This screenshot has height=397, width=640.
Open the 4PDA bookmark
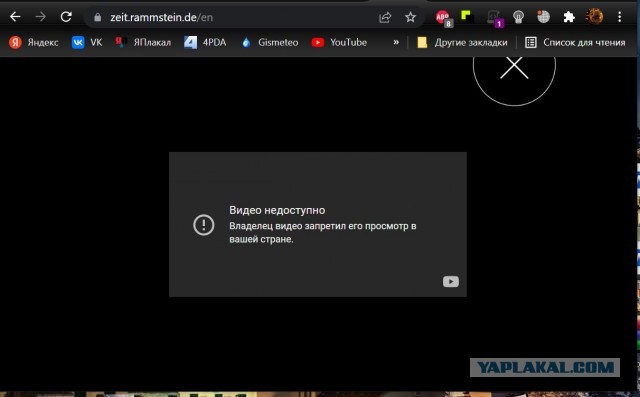205,42
